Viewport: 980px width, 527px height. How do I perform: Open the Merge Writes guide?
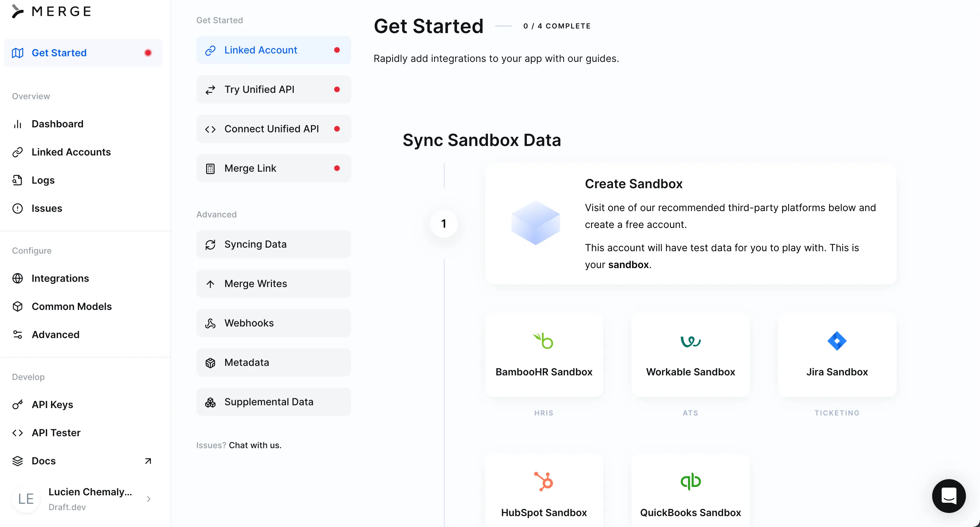[x=274, y=284]
